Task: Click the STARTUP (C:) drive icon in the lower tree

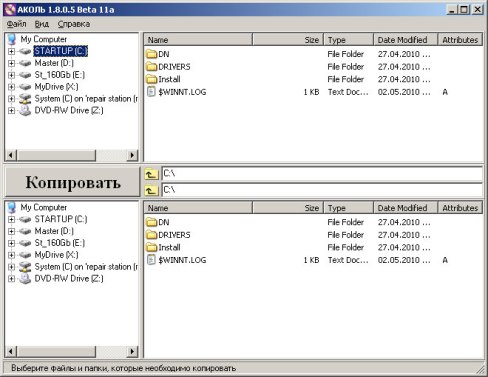Action: [x=25, y=219]
